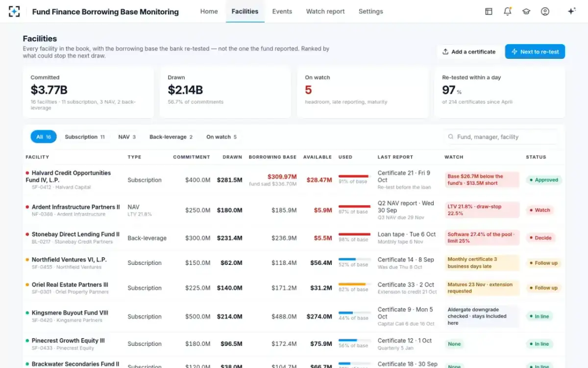Click the Decide status pill for Stonebay

click(x=540, y=238)
